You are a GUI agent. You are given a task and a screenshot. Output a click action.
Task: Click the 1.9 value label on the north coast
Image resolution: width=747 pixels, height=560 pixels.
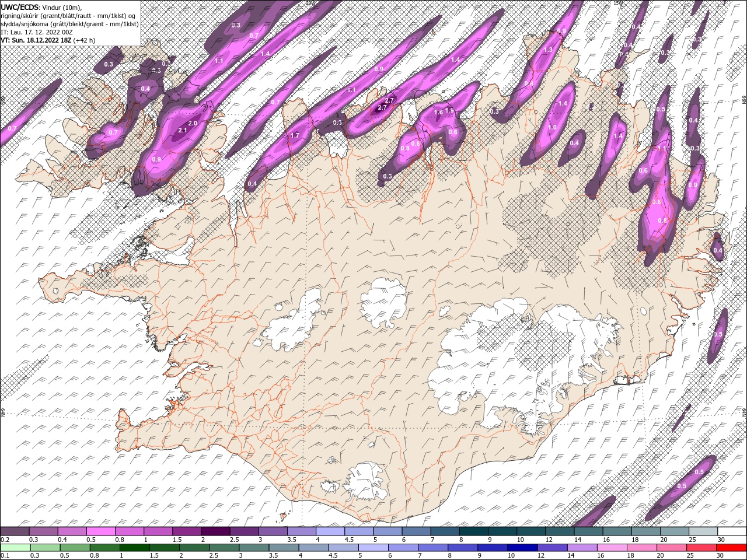coord(449,110)
